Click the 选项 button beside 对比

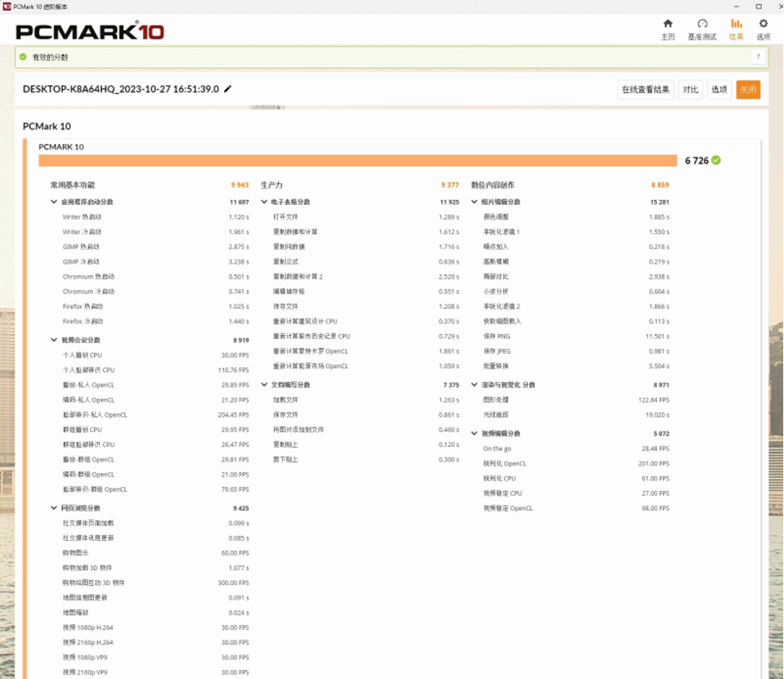click(719, 90)
